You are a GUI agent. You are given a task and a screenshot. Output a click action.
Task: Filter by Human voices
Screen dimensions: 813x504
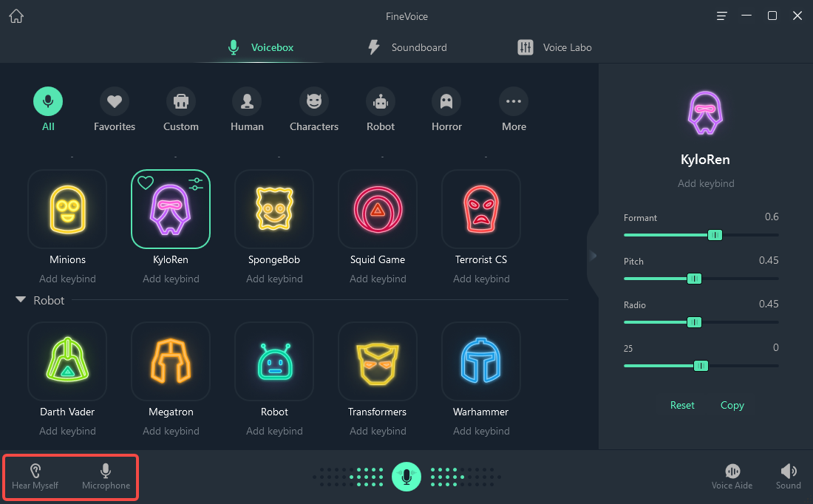pos(247,109)
